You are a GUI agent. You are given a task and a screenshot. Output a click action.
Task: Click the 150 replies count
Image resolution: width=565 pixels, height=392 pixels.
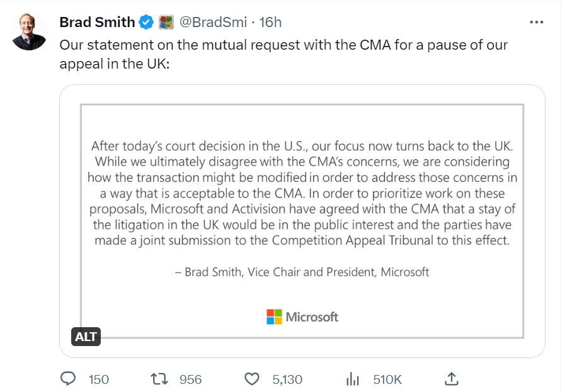point(98,379)
